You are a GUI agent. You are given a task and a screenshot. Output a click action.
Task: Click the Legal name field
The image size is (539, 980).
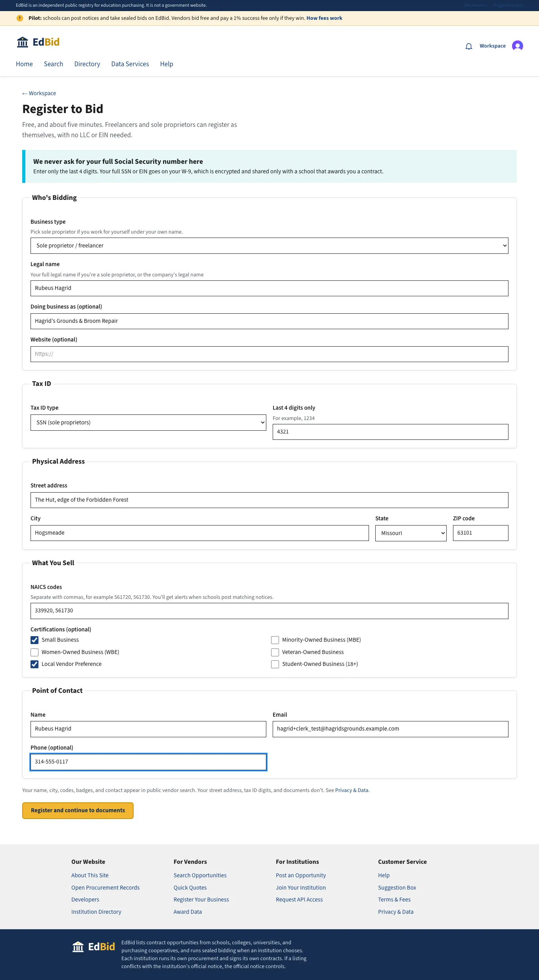[269, 288]
